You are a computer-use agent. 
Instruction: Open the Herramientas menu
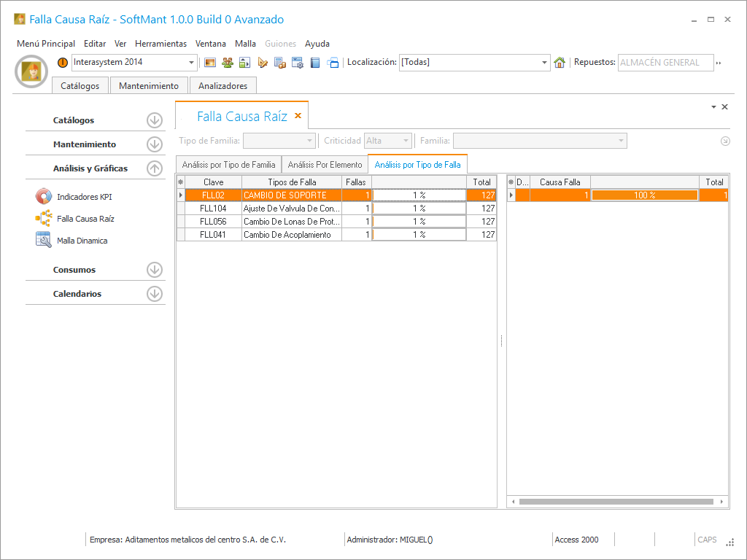point(160,44)
